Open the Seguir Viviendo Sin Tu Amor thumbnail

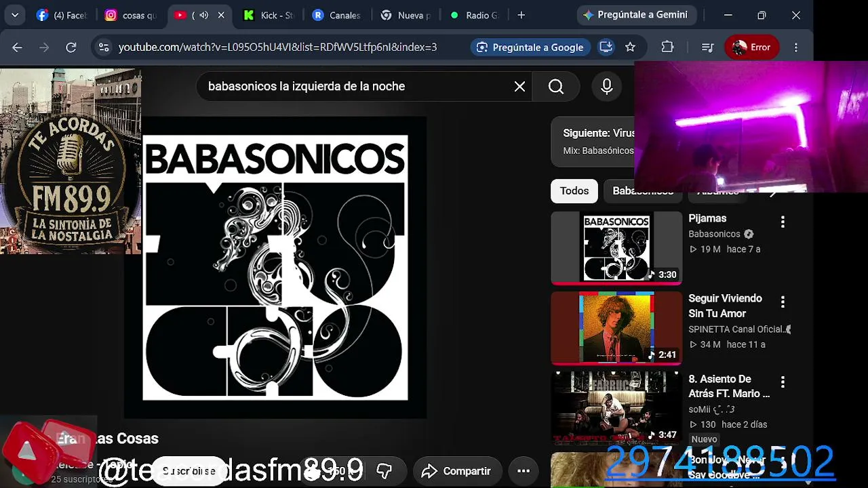616,328
